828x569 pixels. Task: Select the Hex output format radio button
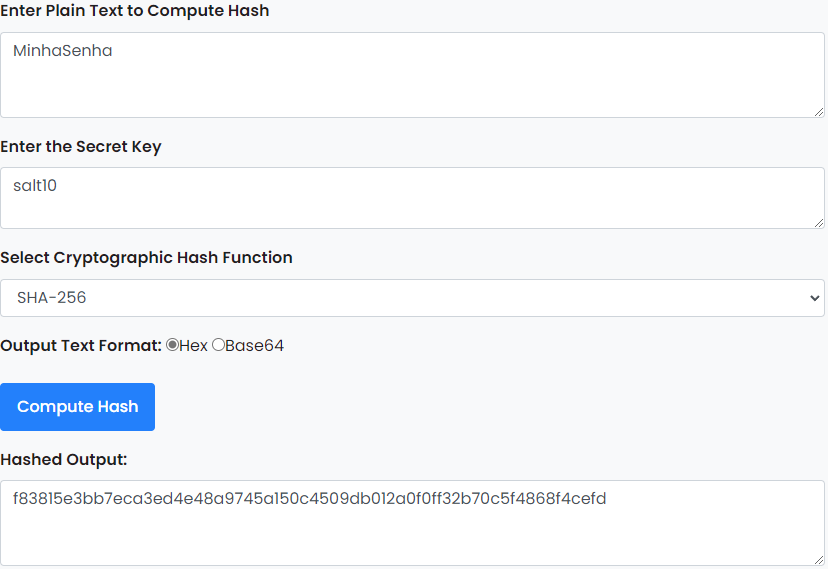click(x=172, y=345)
